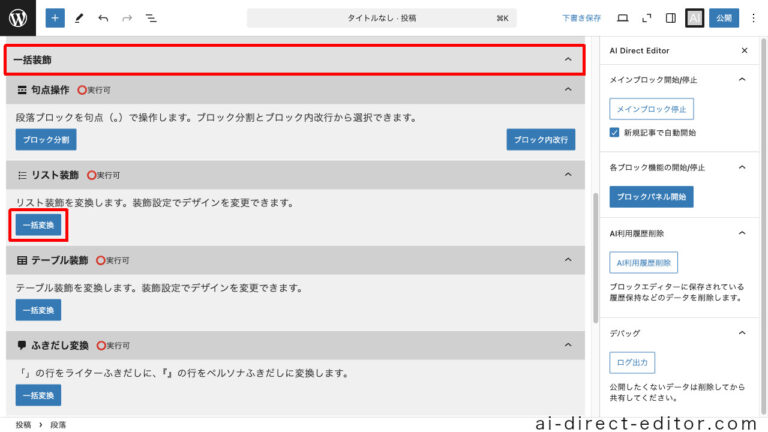Collapse the 一括装飾 panel header
Image resolution: width=768 pixels, height=432 pixels.
coord(294,60)
